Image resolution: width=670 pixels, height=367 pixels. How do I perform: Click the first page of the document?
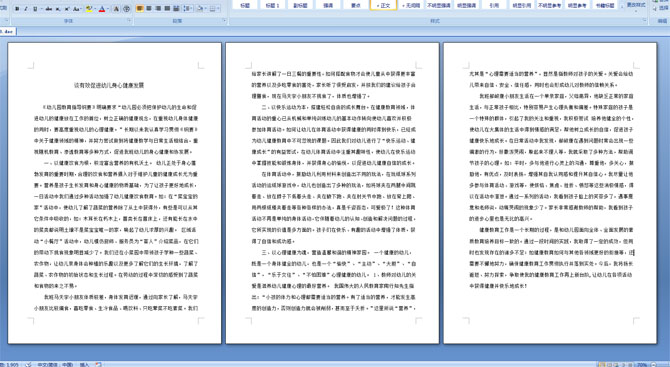click(x=115, y=193)
